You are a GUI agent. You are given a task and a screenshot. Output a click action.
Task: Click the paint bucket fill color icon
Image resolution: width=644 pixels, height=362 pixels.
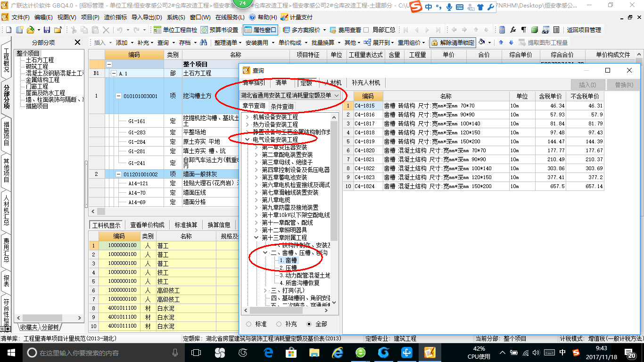[x=482, y=42]
